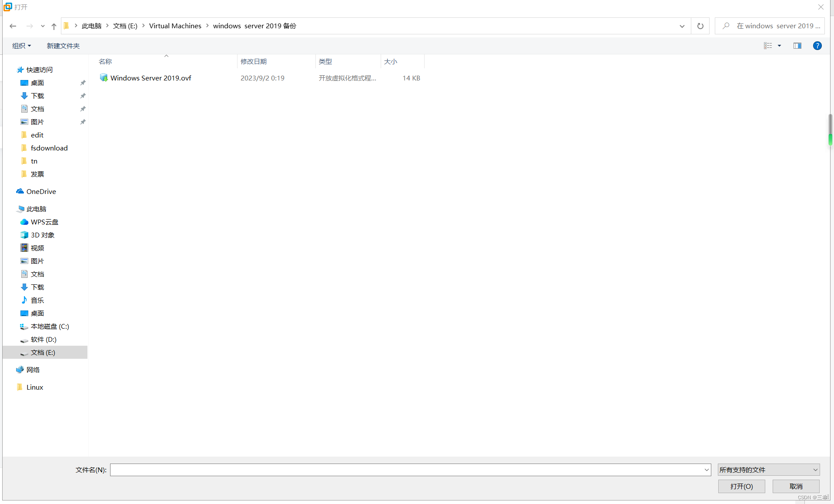Click the 桌面 icon under 此电脑

click(x=24, y=313)
